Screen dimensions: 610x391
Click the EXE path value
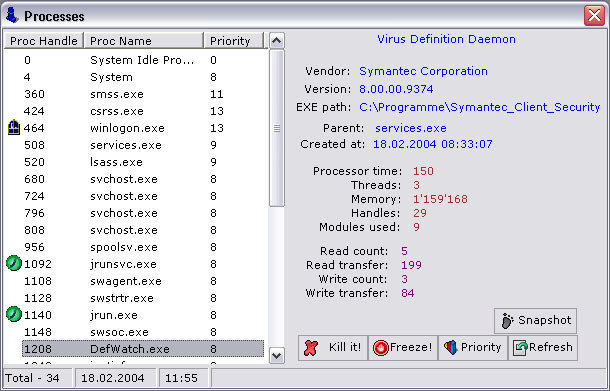[x=479, y=107]
